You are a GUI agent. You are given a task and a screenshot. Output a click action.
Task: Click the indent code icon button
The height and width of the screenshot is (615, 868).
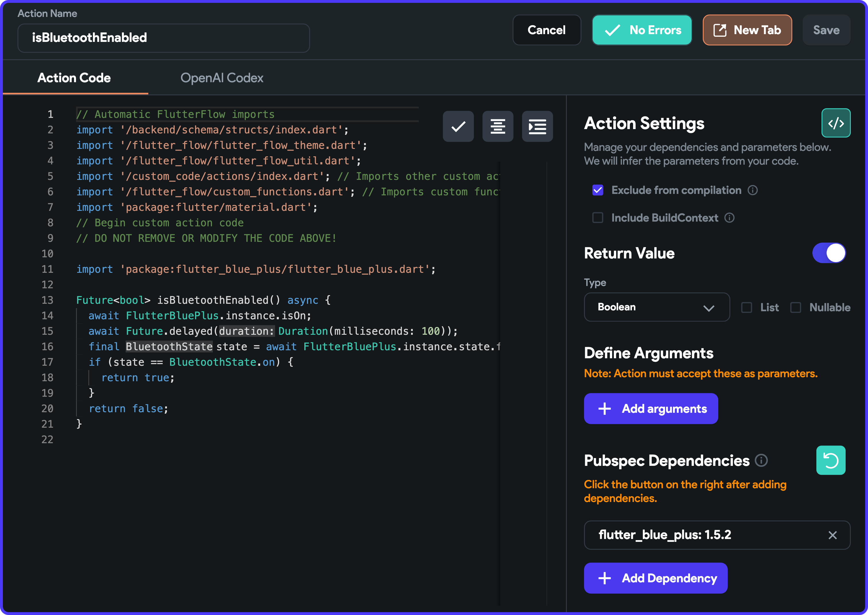point(537,126)
